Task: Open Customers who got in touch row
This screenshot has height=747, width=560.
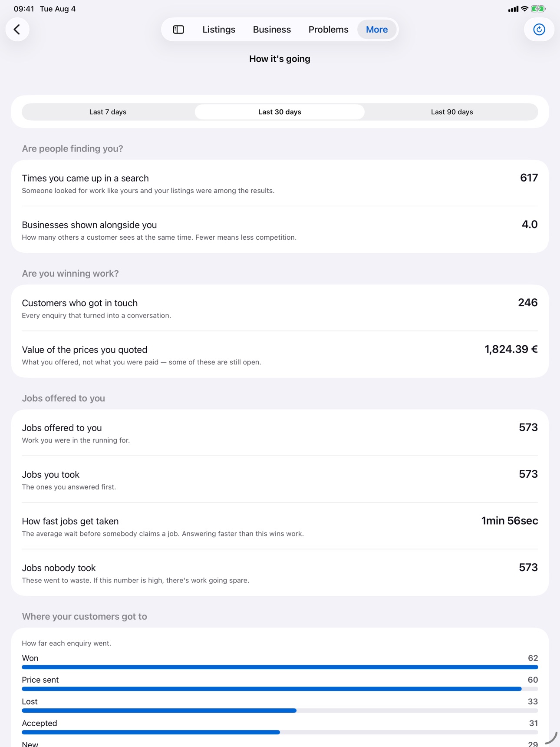Action: [x=280, y=308]
